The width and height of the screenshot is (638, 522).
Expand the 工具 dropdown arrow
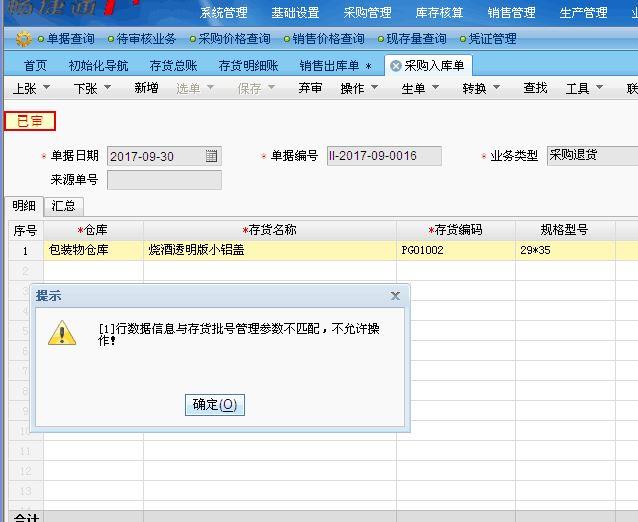[x=599, y=87]
